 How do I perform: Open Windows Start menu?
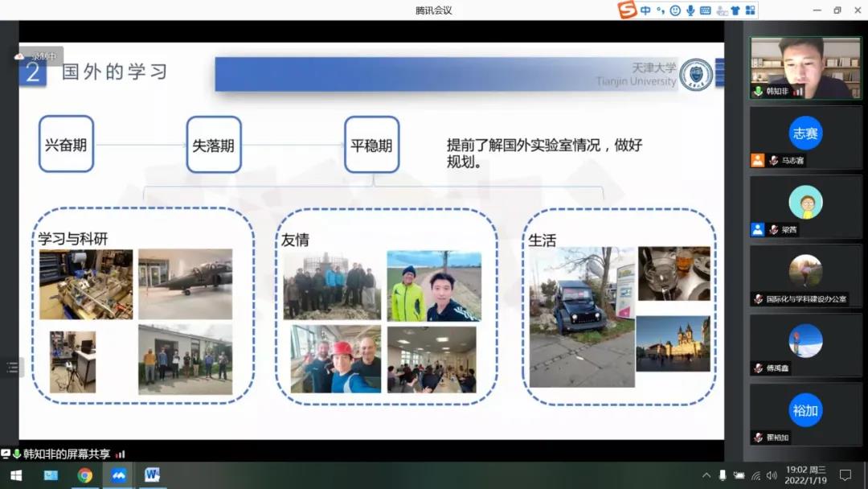point(15,475)
